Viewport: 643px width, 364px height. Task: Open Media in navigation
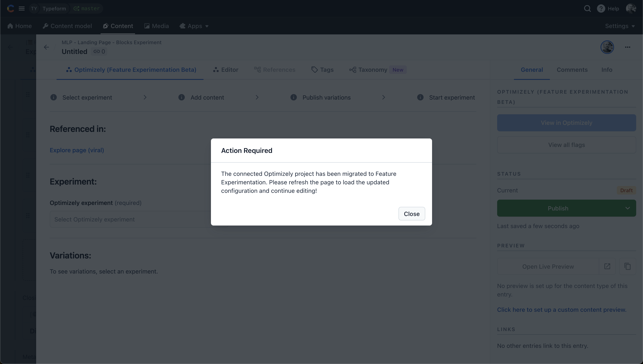coord(156,26)
